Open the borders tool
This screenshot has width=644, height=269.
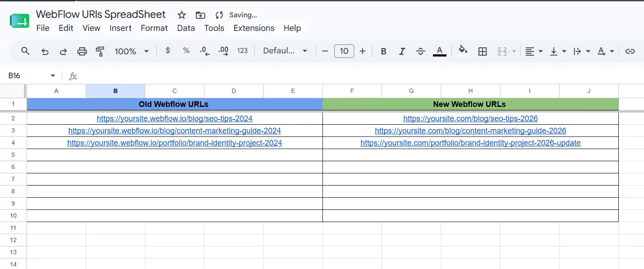(x=482, y=51)
